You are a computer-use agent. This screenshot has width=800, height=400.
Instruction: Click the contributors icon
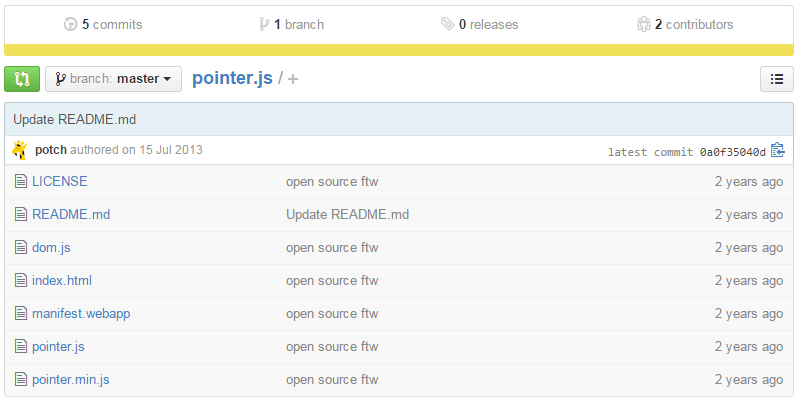[x=643, y=24]
